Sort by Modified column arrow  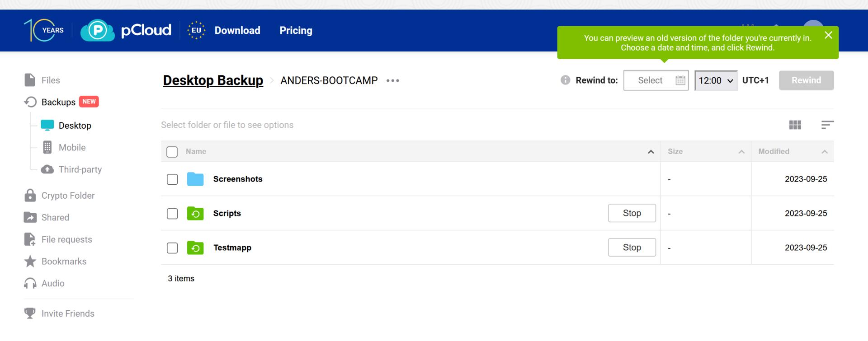824,152
